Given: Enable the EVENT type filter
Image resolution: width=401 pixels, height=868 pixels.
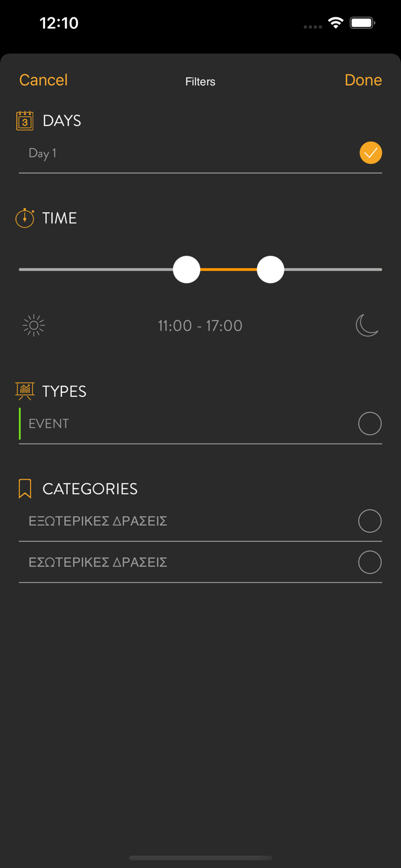Looking at the screenshot, I should 370,424.
